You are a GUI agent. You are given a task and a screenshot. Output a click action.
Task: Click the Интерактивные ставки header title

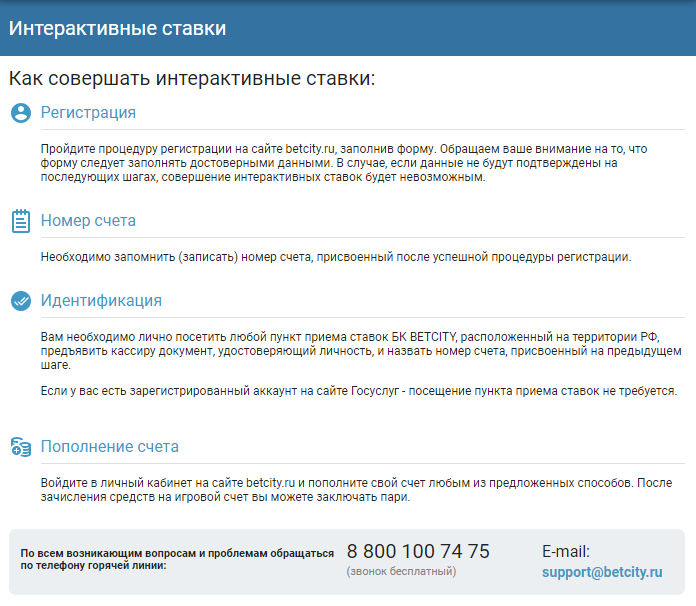coord(118,28)
